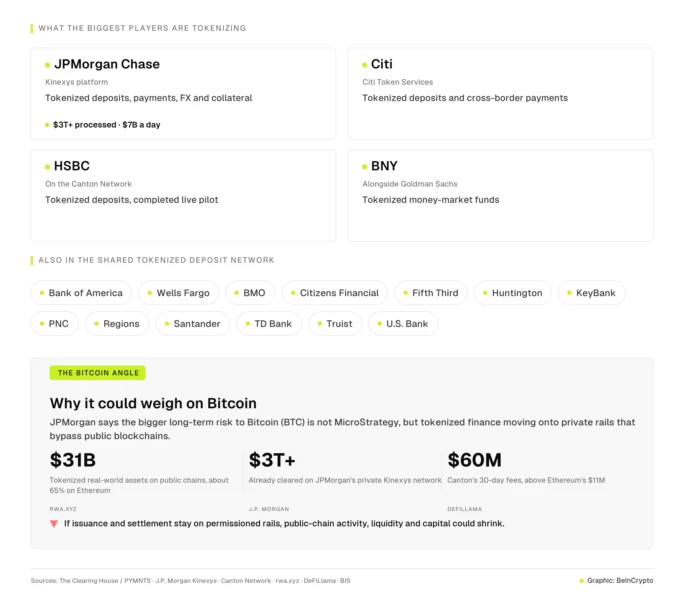
Task: Click 'THE BITCOIN ANGLE' green badge
Action: (x=97, y=373)
